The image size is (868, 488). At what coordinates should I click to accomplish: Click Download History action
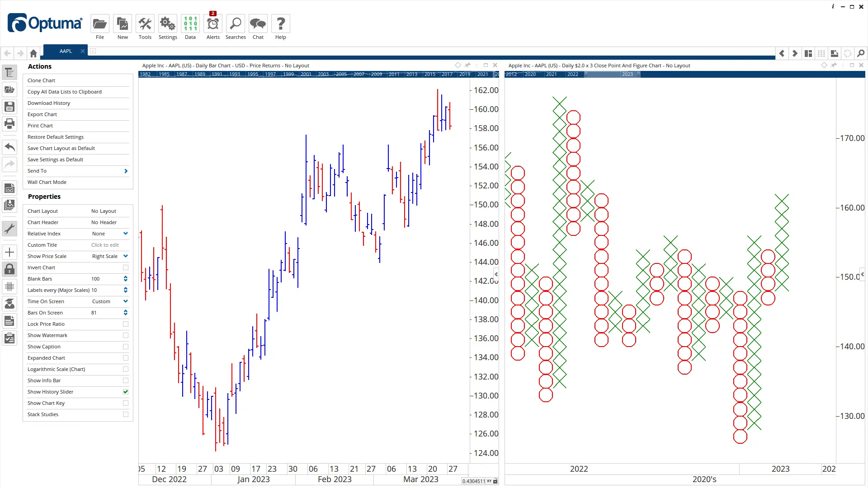(x=49, y=103)
